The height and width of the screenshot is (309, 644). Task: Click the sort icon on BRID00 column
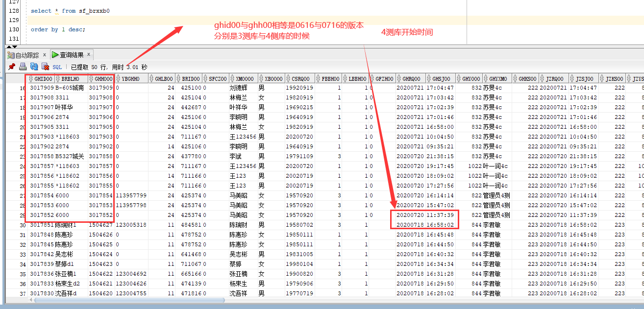178,78
